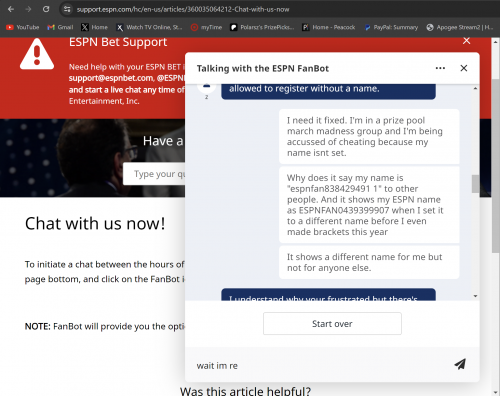The height and width of the screenshot is (396, 500).
Task: Open the Gmail bookmark
Action: tap(60, 27)
